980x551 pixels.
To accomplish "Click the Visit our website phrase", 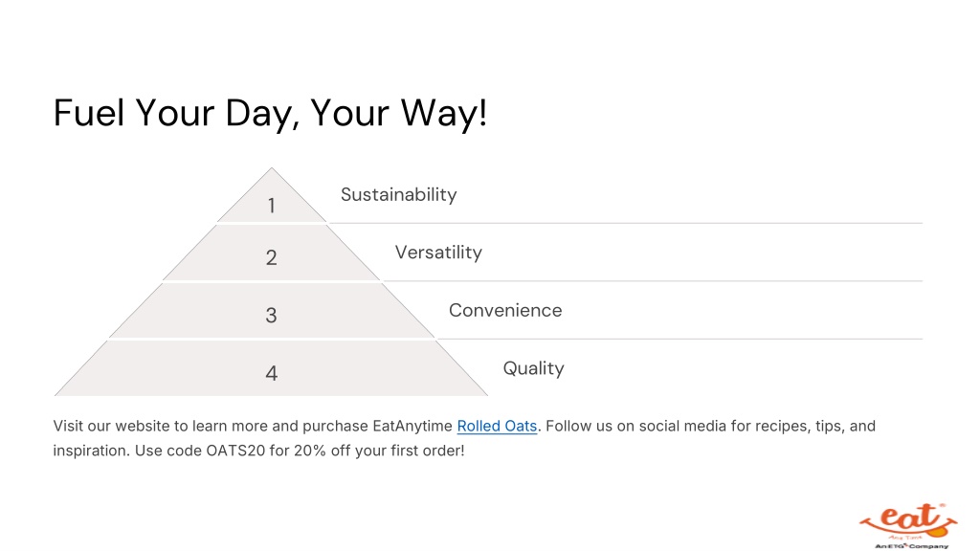I will (x=111, y=426).
